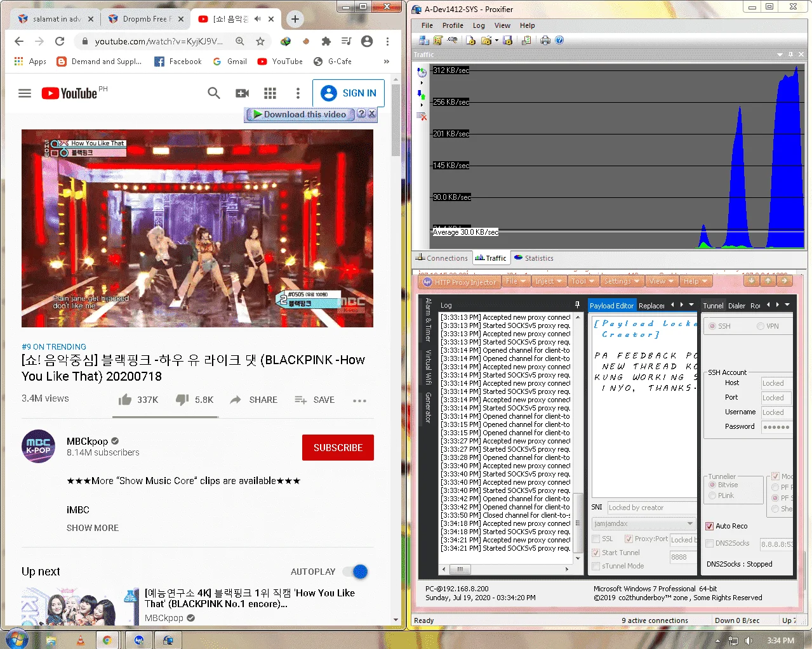Switch to Dialer tab in HTTP Proxy Injector
The width and height of the screenshot is (812, 649).
[736, 306]
